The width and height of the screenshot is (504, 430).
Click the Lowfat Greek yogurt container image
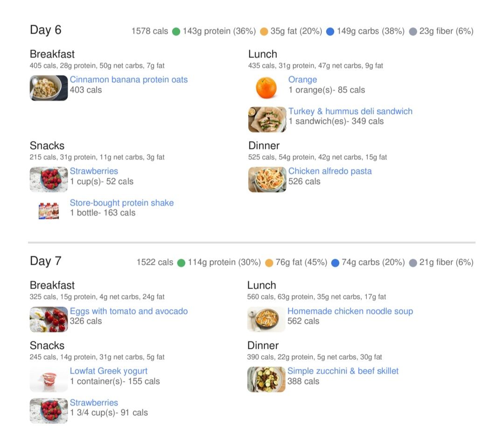49,379
